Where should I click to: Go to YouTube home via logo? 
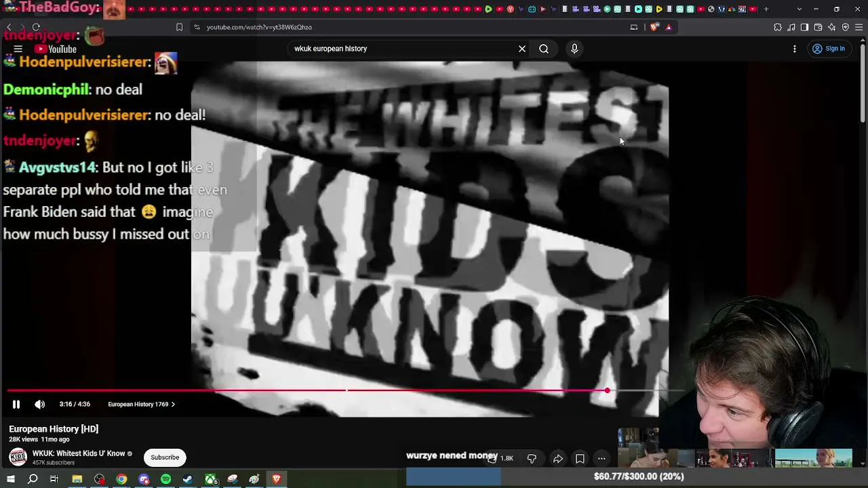point(56,49)
